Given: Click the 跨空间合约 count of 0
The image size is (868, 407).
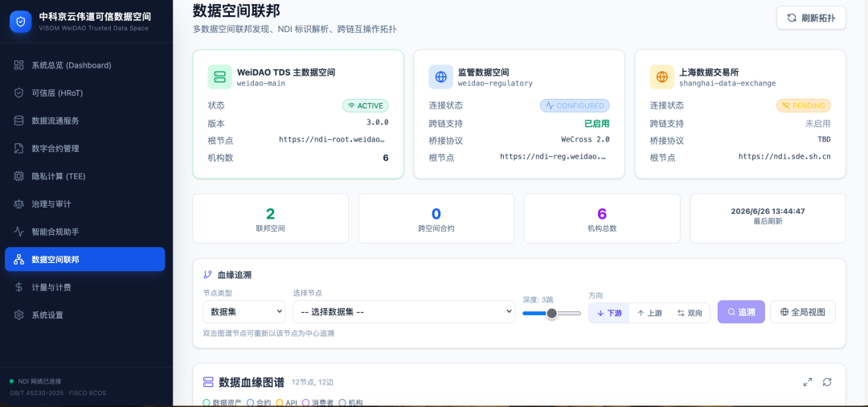Looking at the screenshot, I should coord(436,214).
